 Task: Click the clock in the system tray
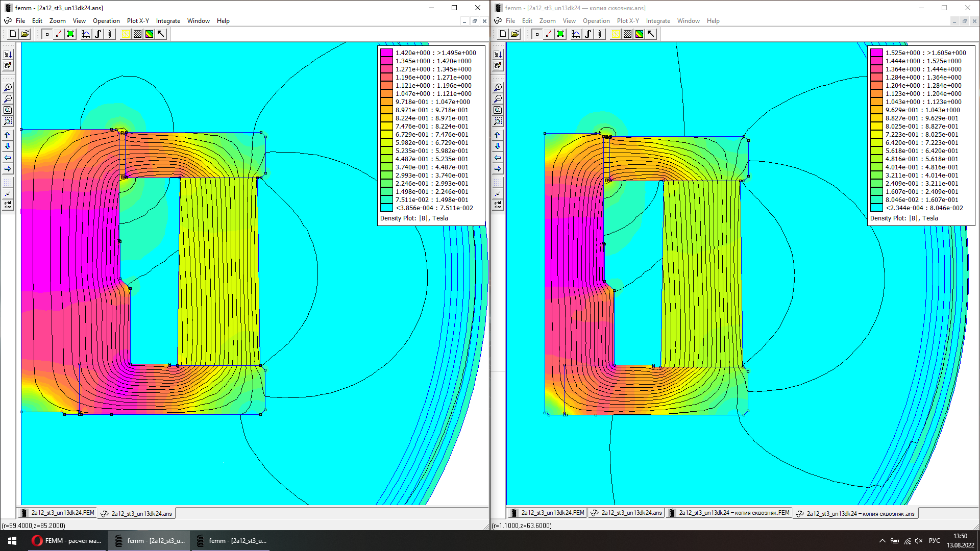960,541
